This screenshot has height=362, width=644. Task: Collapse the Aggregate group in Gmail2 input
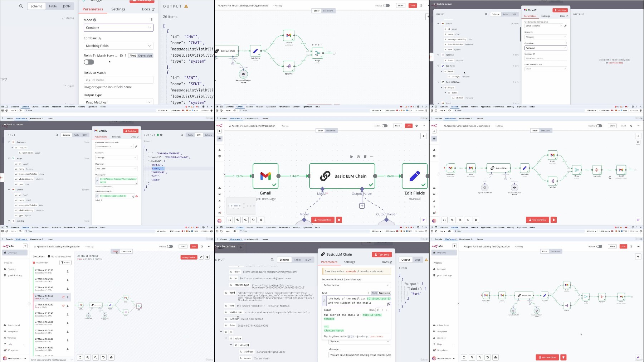pos(9,142)
